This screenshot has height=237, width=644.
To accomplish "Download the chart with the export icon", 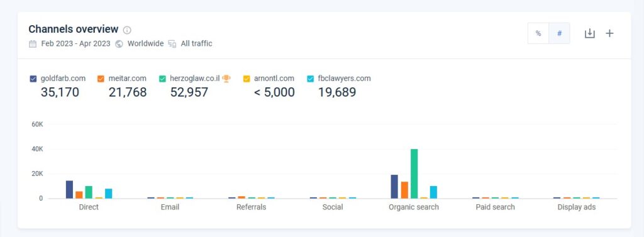I will click(589, 33).
